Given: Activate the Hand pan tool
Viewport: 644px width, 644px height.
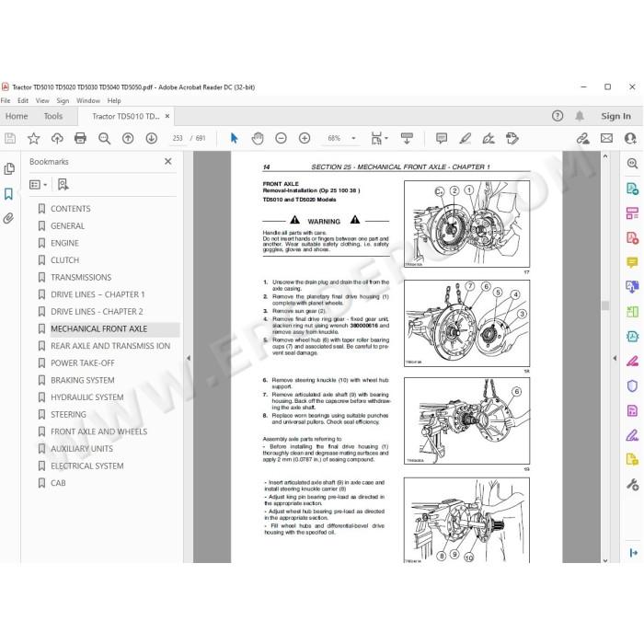Looking at the screenshot, I should tap(258, 138).
